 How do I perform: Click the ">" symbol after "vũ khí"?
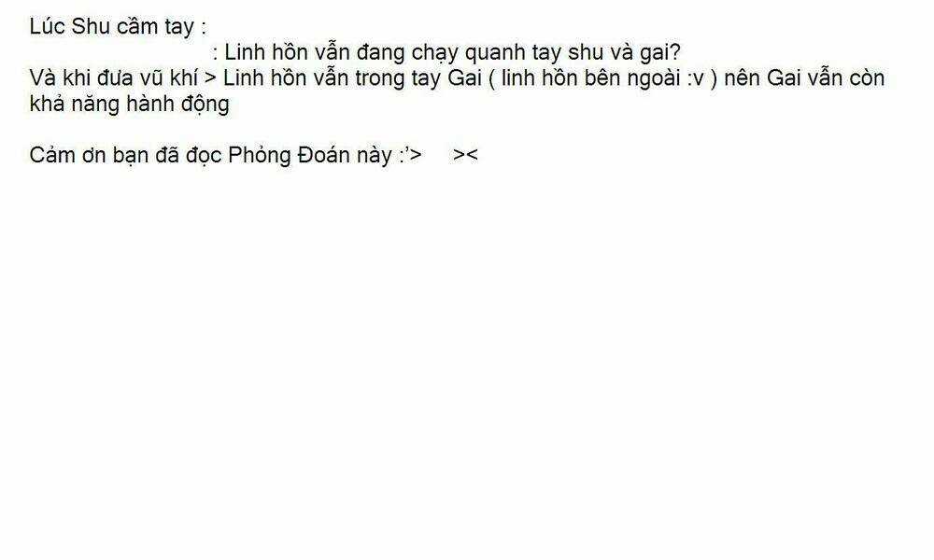(x=209, y=78)
